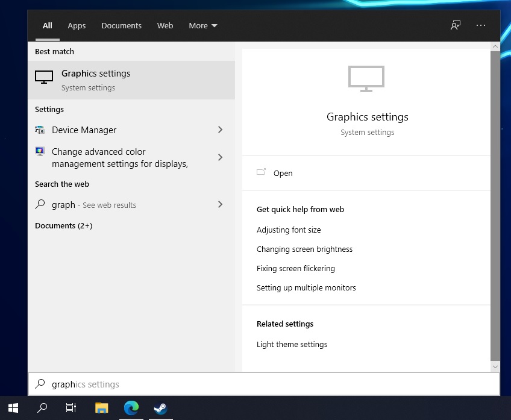This screenshot has height=420, width=511.
Task: Open the three-dot options menu
Action: [481, 25]
